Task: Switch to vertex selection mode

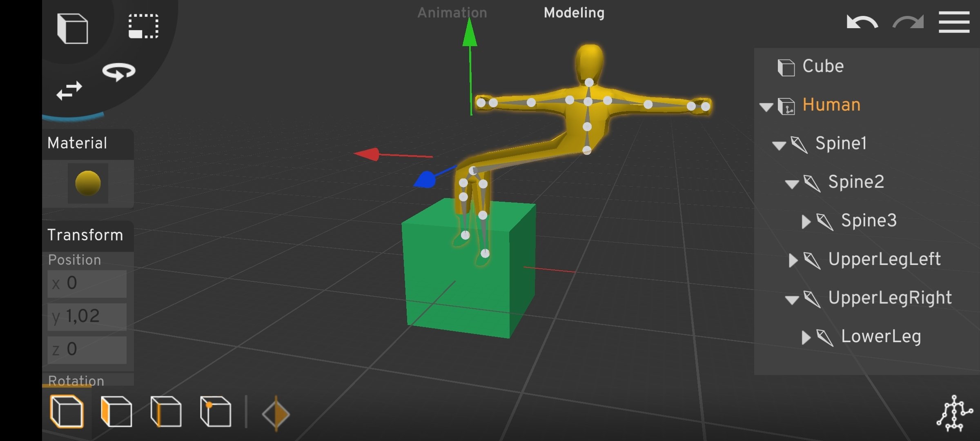Action: click(216, 412)
